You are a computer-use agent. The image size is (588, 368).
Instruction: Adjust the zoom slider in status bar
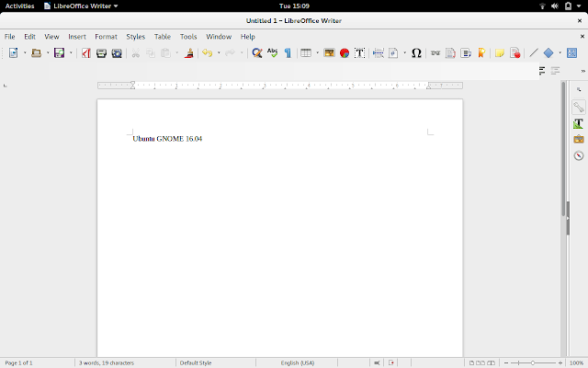[533, 363]
